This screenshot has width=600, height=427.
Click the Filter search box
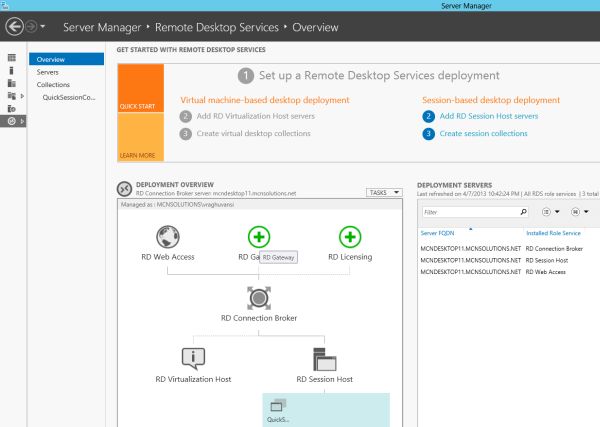coord(470,213)
